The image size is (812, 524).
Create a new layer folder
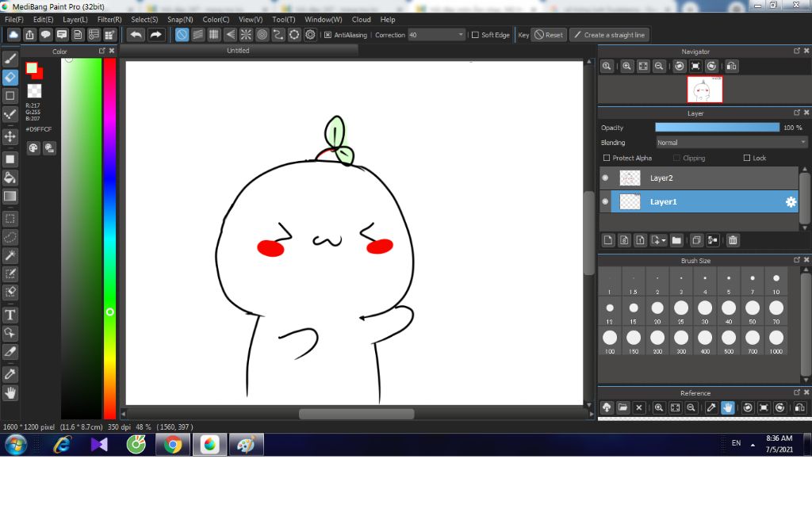pyautogui.click(x=676, y=240)
